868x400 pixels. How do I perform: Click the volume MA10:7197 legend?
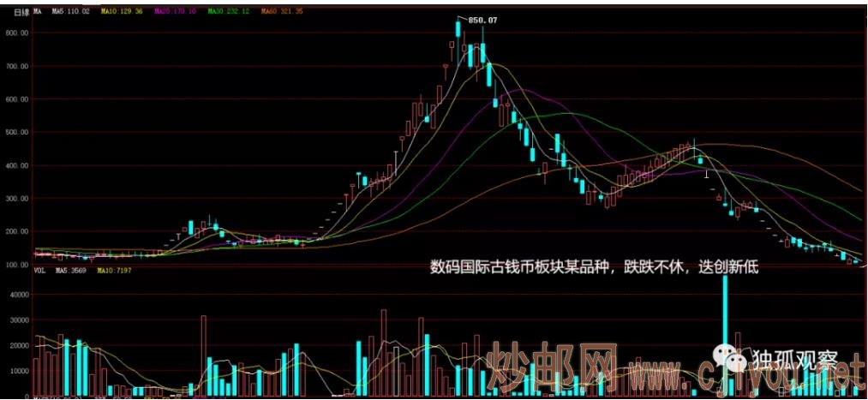pos(115,272)
